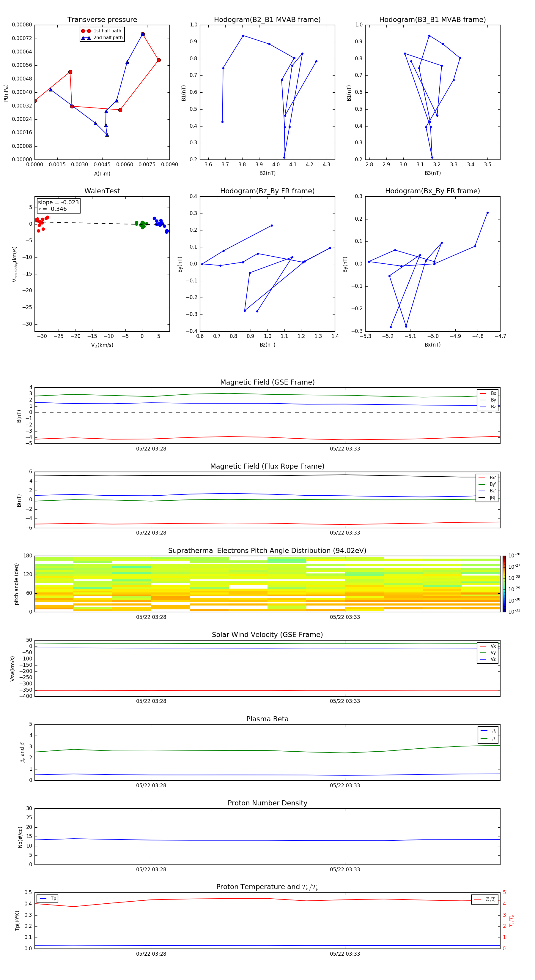Click Bx' legend entry in Flux Rope panel
Image resolution: width=535 pixels, height=980 pixels.
(x=487, y=478)
